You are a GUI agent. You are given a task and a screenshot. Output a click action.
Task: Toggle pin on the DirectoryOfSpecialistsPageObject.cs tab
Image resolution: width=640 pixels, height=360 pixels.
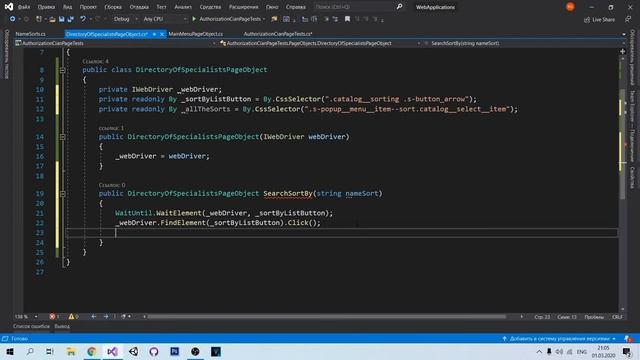pyautogui.click(x=154, y=34)
